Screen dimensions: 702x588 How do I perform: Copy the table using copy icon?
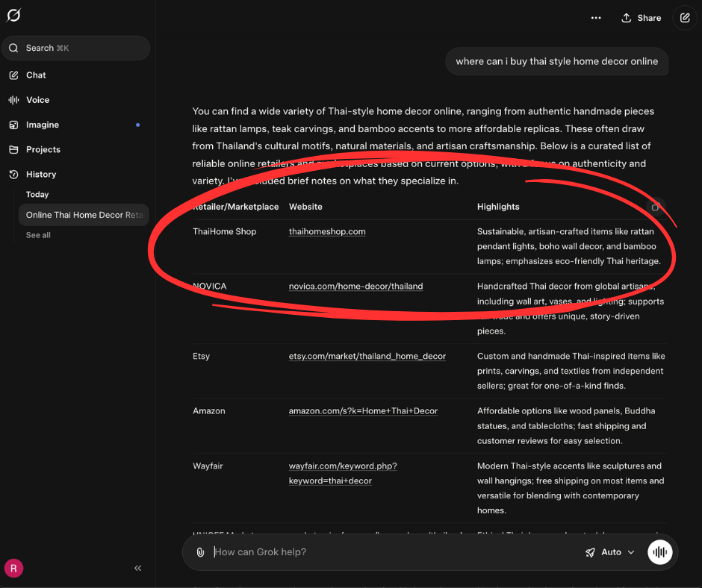(x=655, y=207)
